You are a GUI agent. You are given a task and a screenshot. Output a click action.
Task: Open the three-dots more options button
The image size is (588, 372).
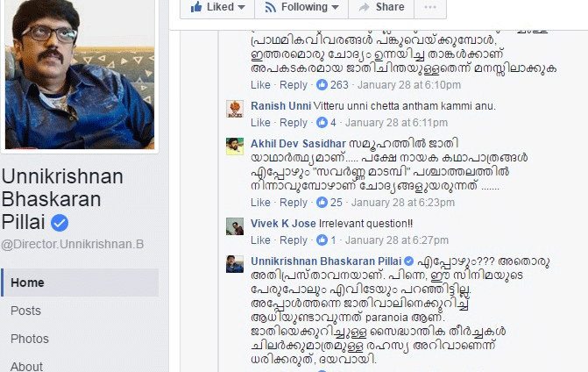point(430,7)
